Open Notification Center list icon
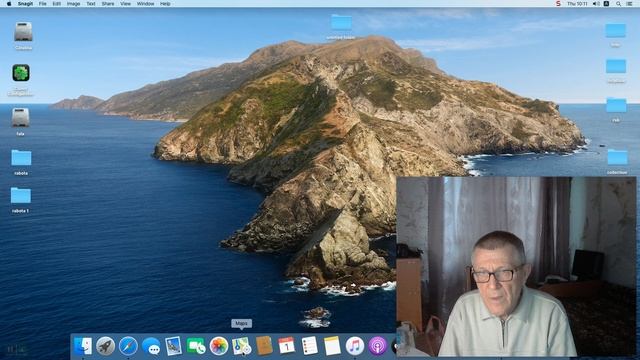The height and width of the screenshot is (360, 640). 629,4
